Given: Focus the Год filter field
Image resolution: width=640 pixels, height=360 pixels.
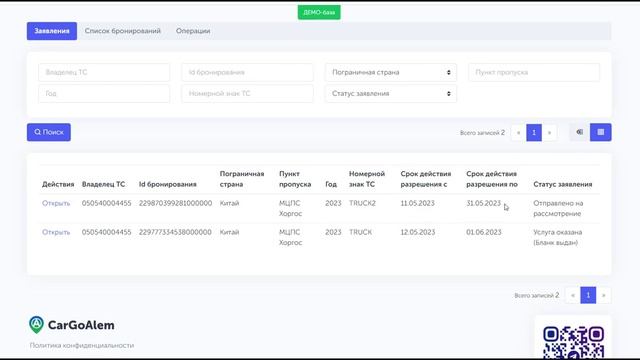Looking at the screenshot, I should (104, 93).
